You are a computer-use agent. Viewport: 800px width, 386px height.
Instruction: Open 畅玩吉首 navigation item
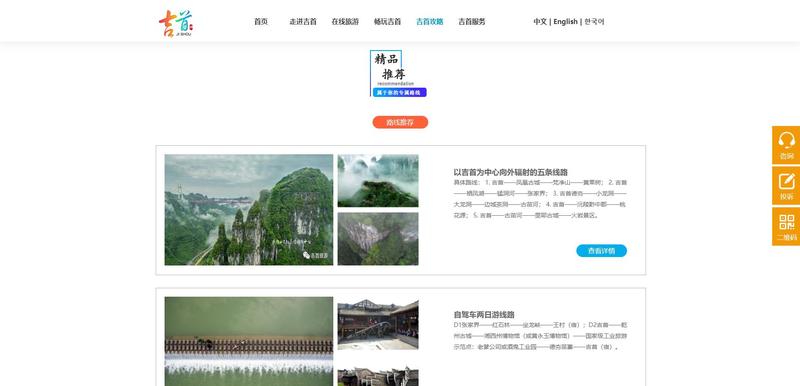click(388, 21)
